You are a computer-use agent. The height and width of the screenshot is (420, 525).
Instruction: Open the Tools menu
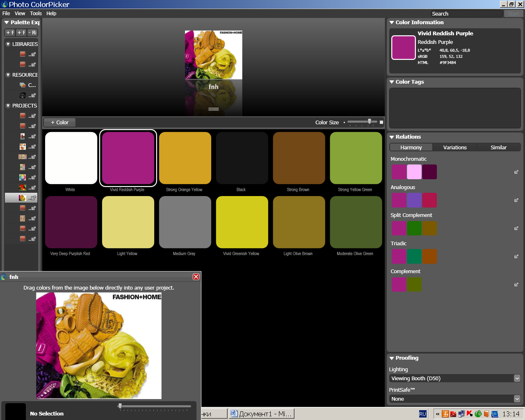tap(36, 14)
